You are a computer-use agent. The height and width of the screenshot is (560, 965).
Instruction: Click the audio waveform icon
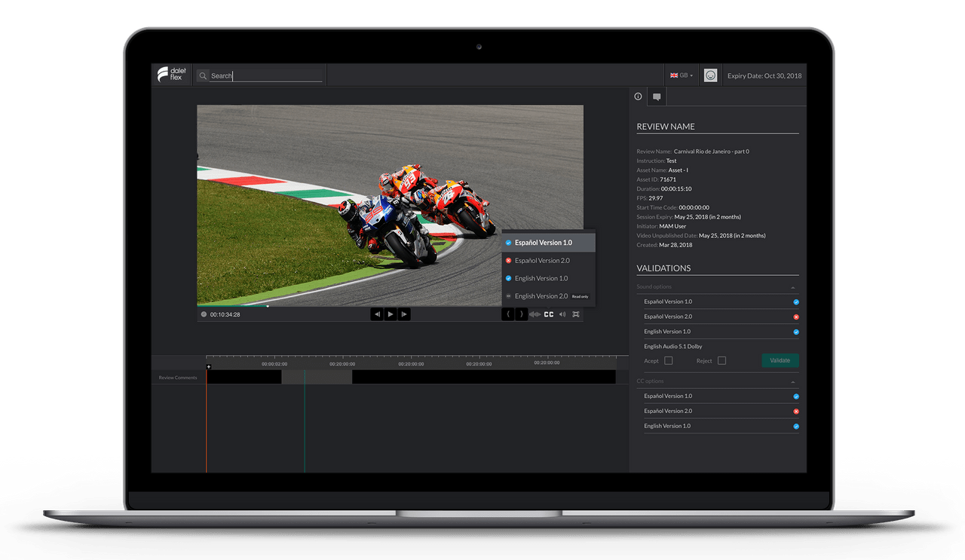pyautogui.click(x=535, y=314)
